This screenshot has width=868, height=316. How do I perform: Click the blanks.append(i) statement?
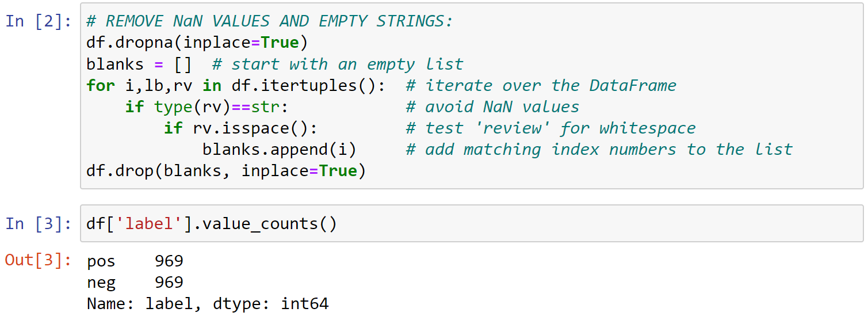[280, 150]
